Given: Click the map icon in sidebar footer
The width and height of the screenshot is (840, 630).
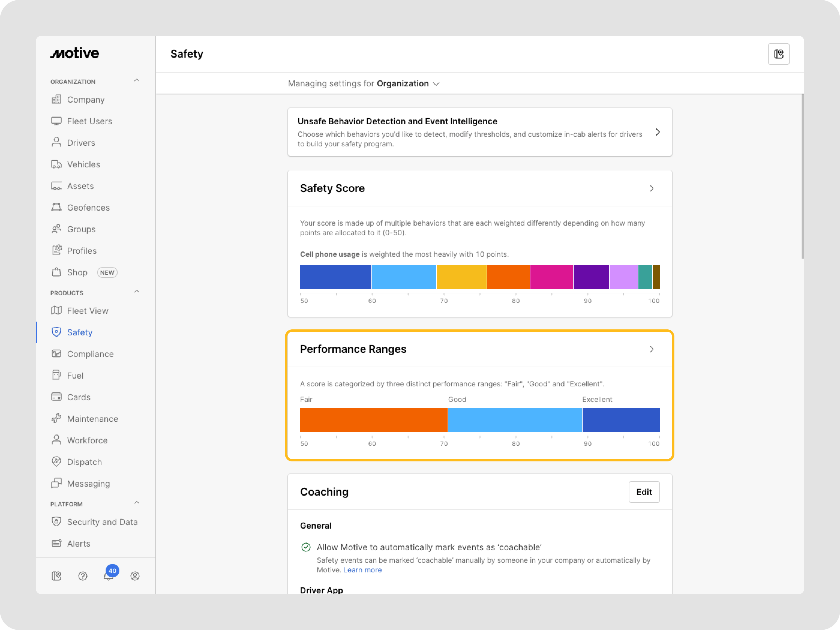Looking at the screenshot, I should tap(56, 576).
